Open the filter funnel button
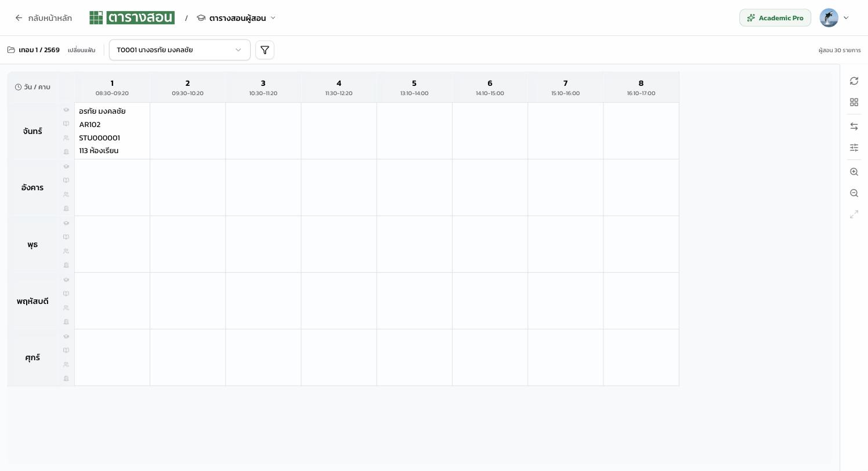 [x=265, y=50]
